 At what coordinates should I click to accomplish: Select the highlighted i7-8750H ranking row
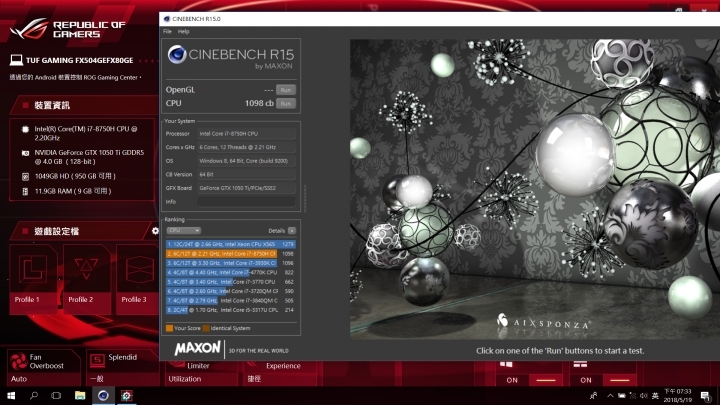231,253
